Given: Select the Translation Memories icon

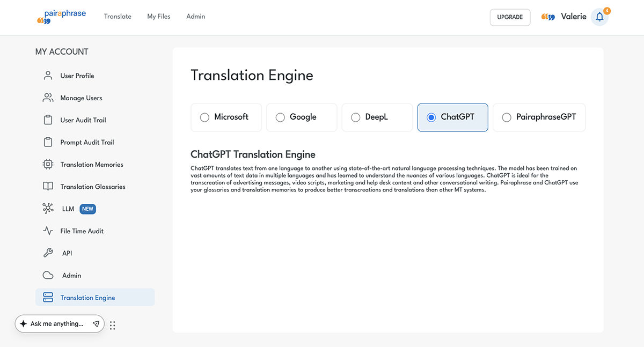Looking at the screenshot, I should [48, 164].
